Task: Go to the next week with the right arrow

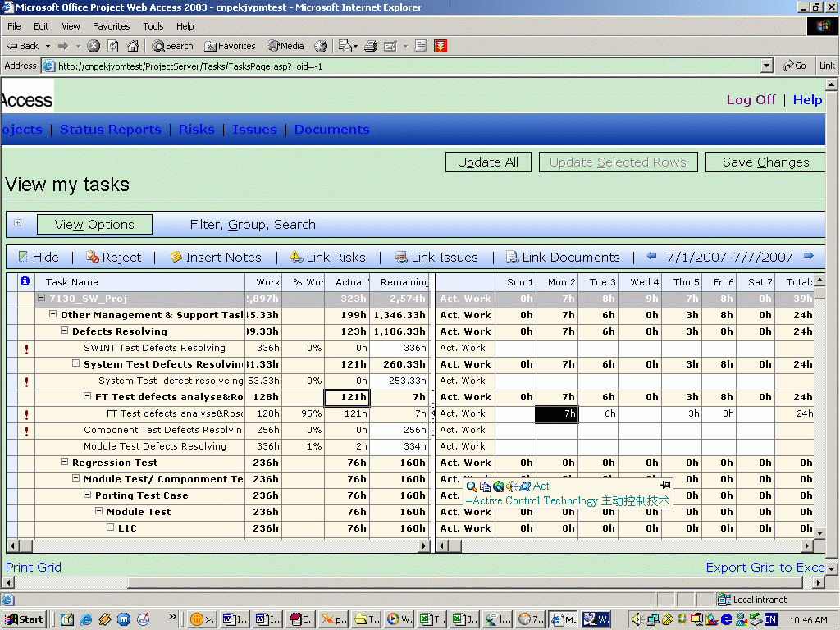Action: click(x=809, y=256)
